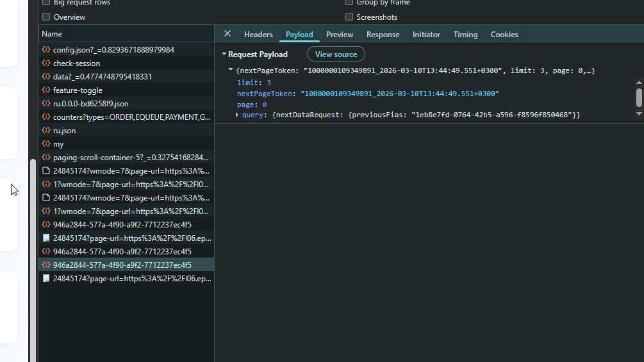
Task: Click the config.json request icon
Action: [46, 50]
